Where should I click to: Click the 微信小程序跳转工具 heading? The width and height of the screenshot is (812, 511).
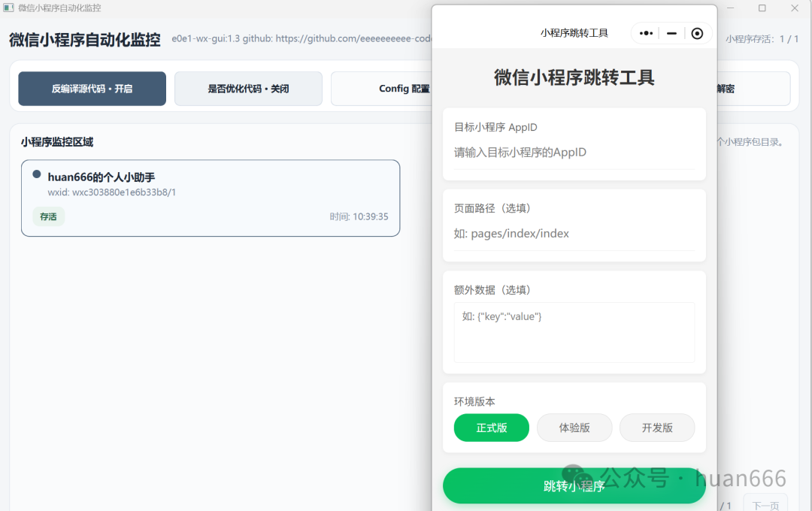click(x=574, y=77)
